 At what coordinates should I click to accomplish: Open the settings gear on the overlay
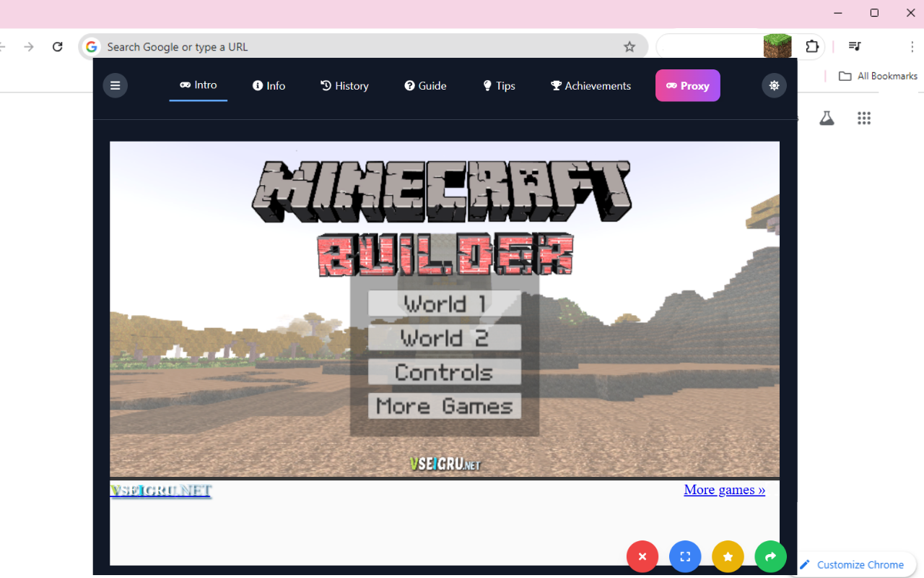(x=774, y=85)
